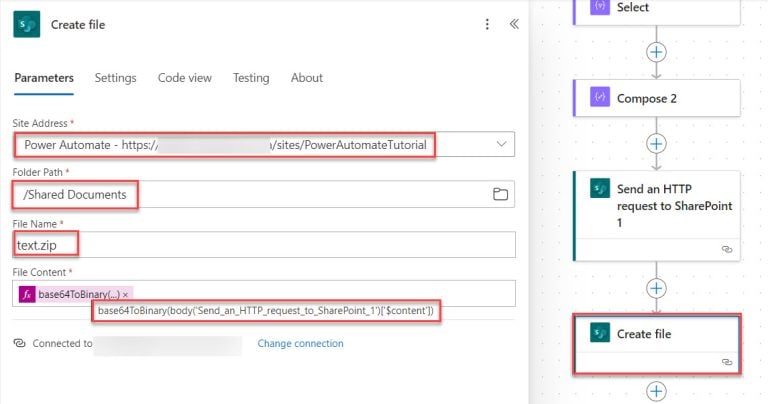Open folder picker icon in Folder Path

point(500,194)
